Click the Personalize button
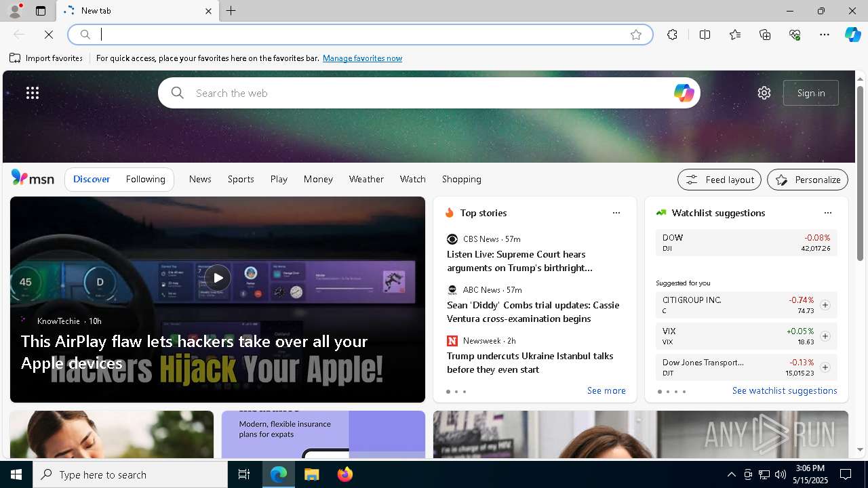868x488 pixels. [808, 180]
